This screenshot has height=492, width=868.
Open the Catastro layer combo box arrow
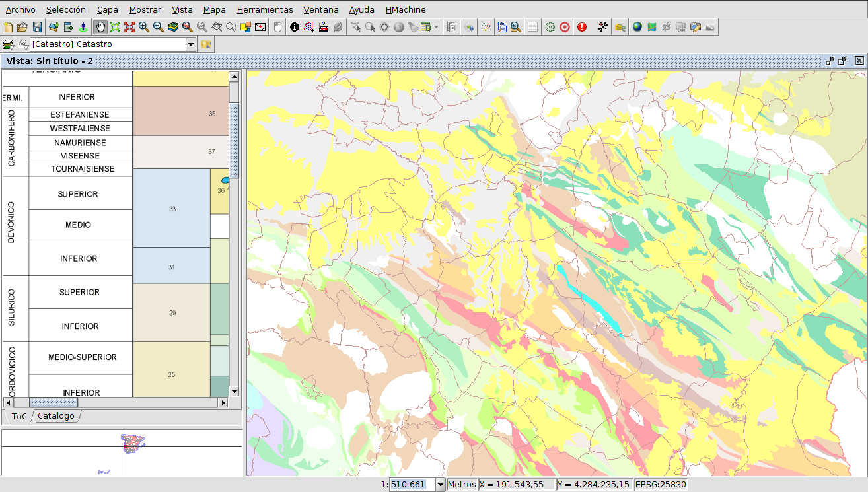point(191,44)
